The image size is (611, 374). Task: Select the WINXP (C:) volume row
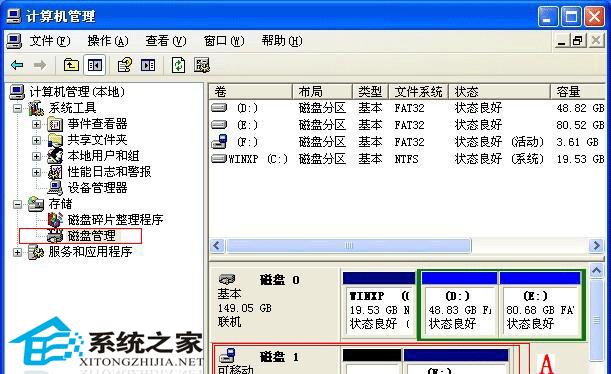pyautogui.click(x=408, y=159)
